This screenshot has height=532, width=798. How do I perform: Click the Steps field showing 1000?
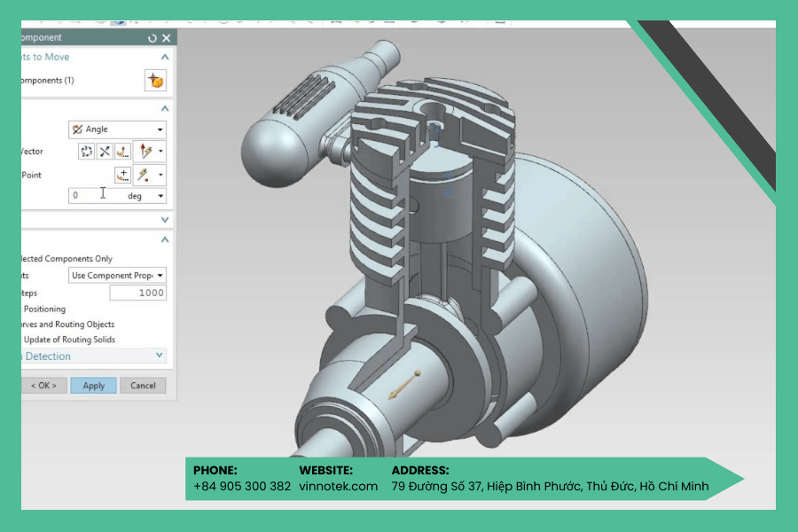(138, 293)
